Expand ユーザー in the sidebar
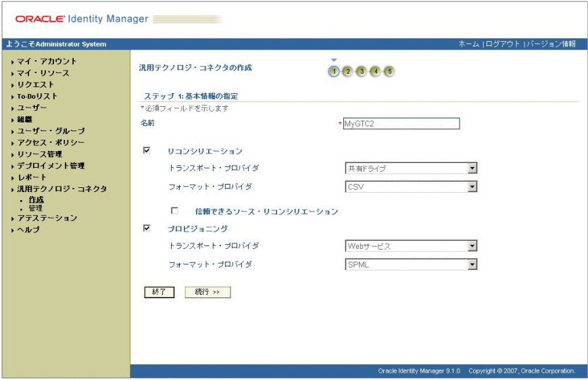The width and height of the screenshot is (588, 380). click(x=32, y=108)
